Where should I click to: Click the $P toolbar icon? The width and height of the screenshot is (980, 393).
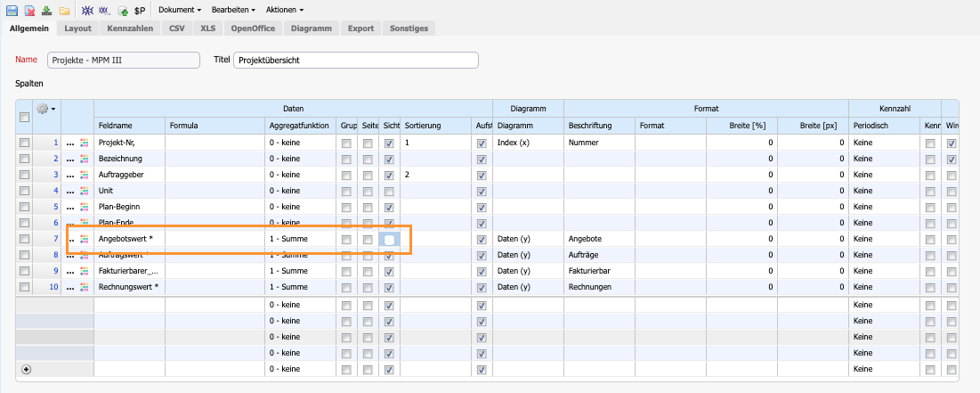[x=140, y=11]
